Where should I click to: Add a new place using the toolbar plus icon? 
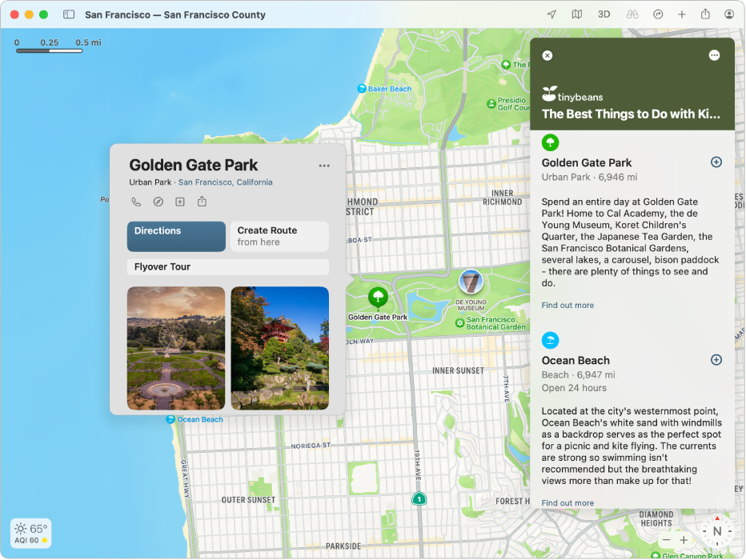point(680,14)
